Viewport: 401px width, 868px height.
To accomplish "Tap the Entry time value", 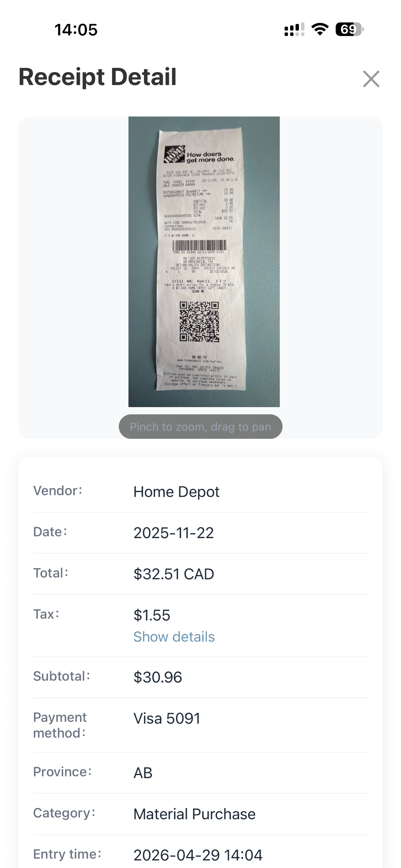I will click(x=198, y=855).
